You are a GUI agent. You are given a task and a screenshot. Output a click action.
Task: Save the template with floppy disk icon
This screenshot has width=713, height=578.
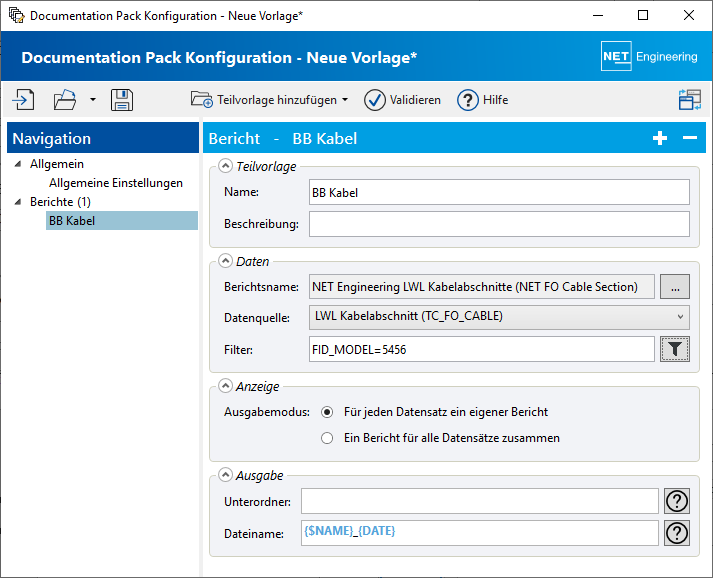tap(122, 100)
